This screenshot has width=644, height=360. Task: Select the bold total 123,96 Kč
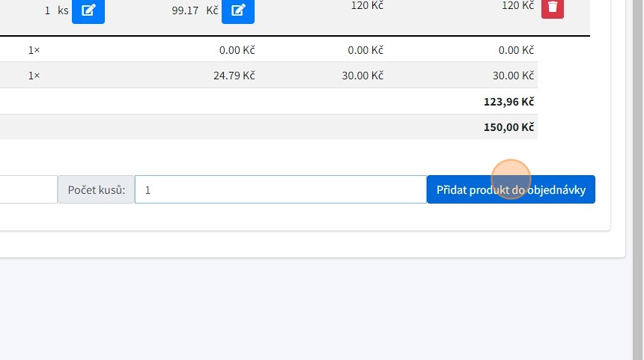click(x=508, y=101)
